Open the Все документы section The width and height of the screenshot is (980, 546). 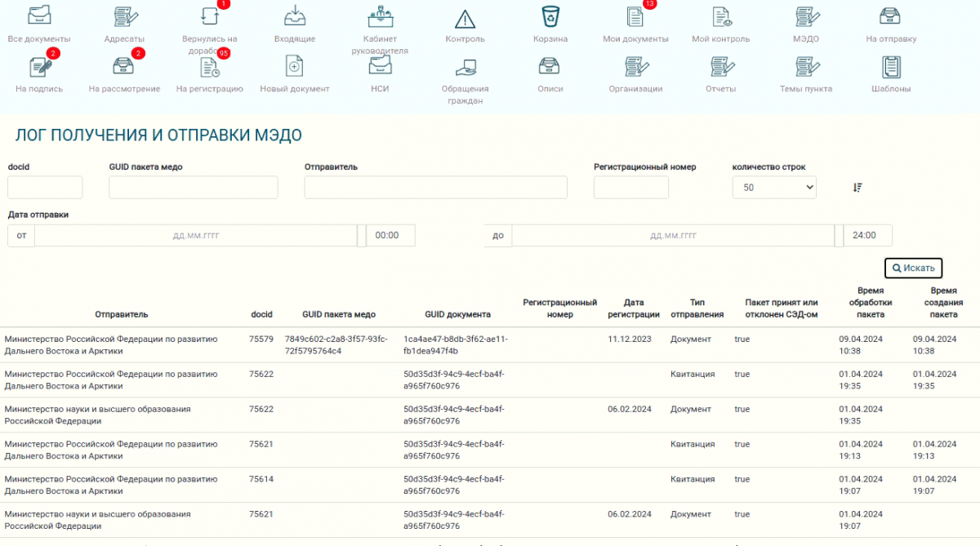(38, 16)
